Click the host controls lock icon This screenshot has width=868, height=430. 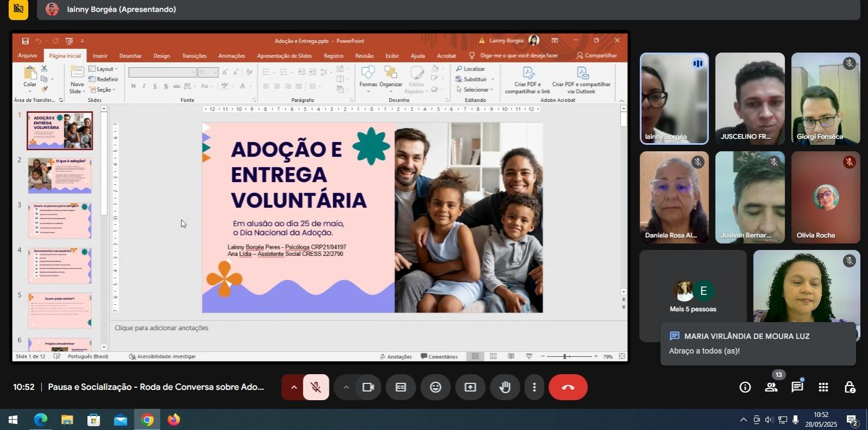(x=850, y=387)
